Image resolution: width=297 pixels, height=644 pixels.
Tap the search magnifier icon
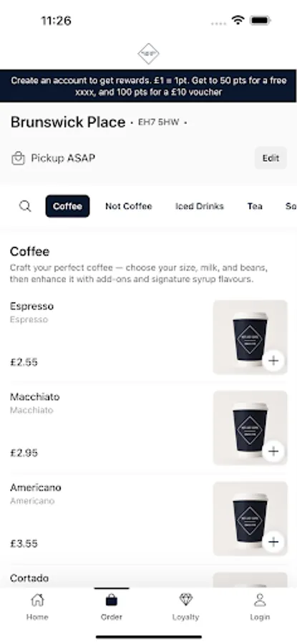click(25, 206)
